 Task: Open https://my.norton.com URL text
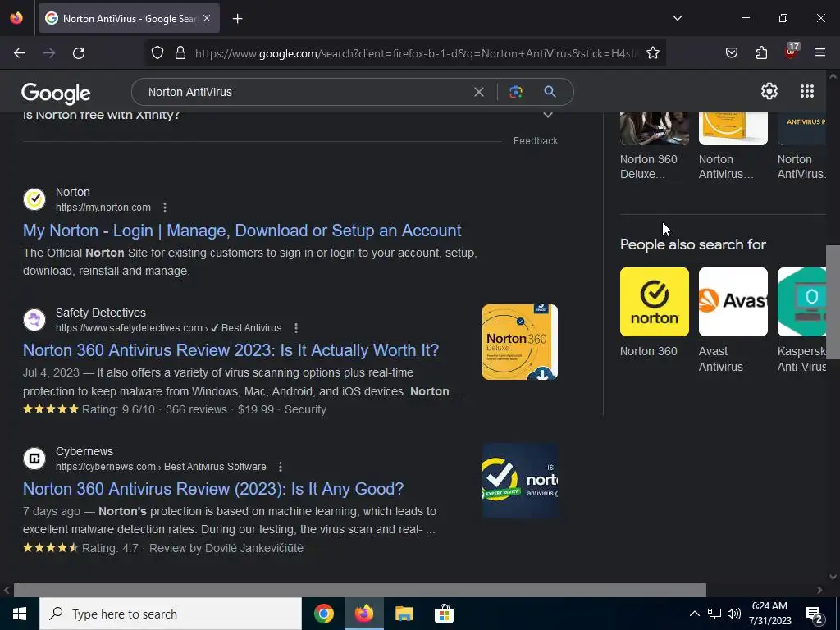tap(103, 208)
